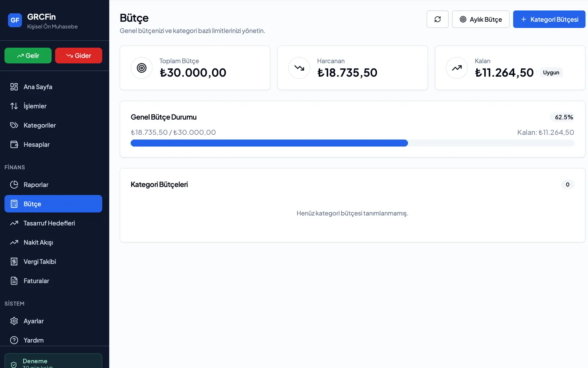Go to İşlemler in sidebar
588x368 pixels.
(53, 106)
